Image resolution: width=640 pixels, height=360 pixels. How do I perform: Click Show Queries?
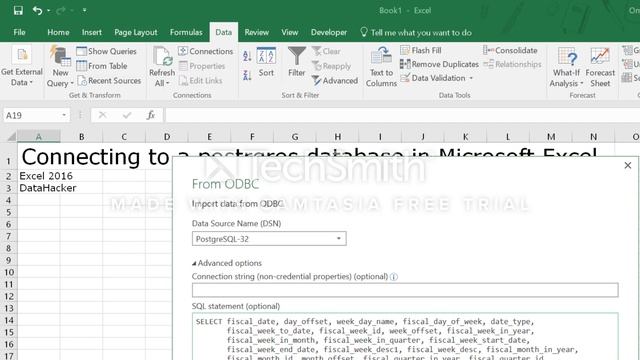[107, 51]
